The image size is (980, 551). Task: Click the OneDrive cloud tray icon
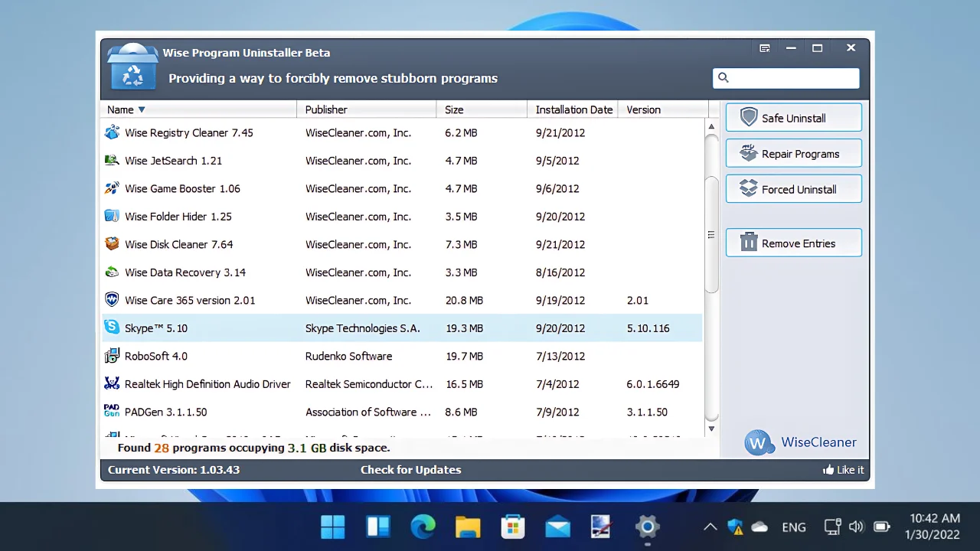click(x=759, y=527)
